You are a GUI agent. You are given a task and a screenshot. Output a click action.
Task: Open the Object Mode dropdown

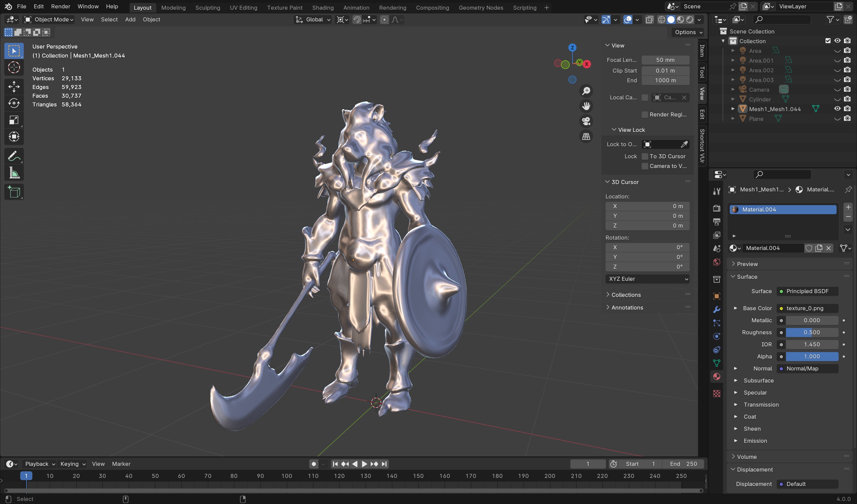[x=49, y=20]
